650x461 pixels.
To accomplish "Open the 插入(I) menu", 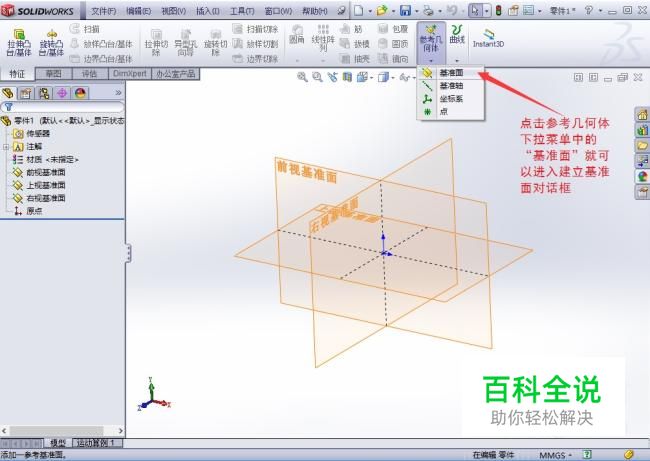I will pos(208,11).
